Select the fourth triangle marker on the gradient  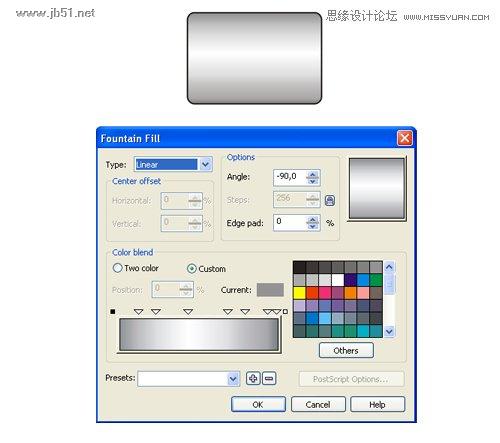tap(228, 312)
